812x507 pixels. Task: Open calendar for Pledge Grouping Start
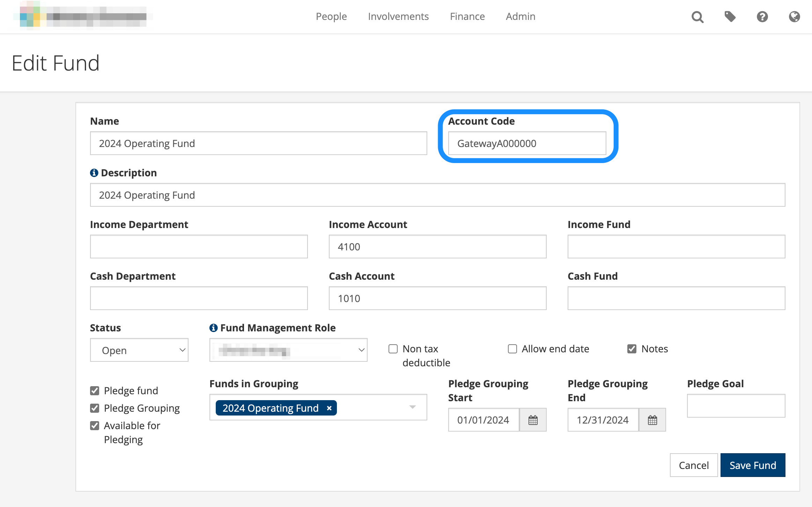pos(533,420)
